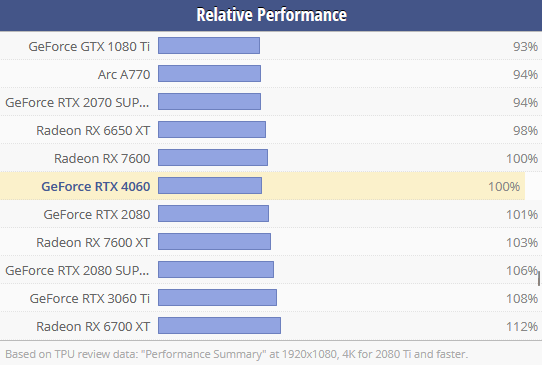542x365 pixels.
Task: Select the GeForce RTX 2070 SUP... label
Action: click(x=77, y=102)
